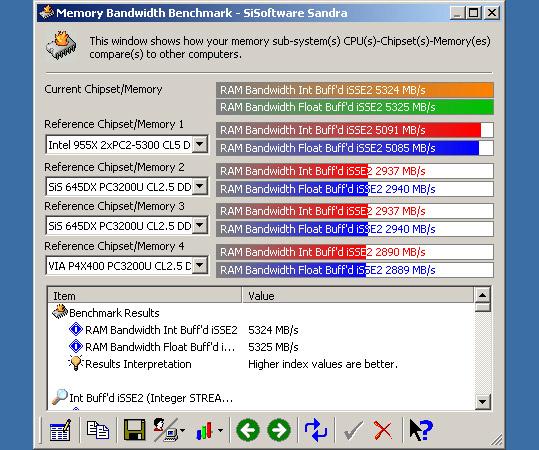This screenshot has height=450, width=539.
Task: Minimize the Memory Bandwidth Benchmark window
Action: pos(457,13)
